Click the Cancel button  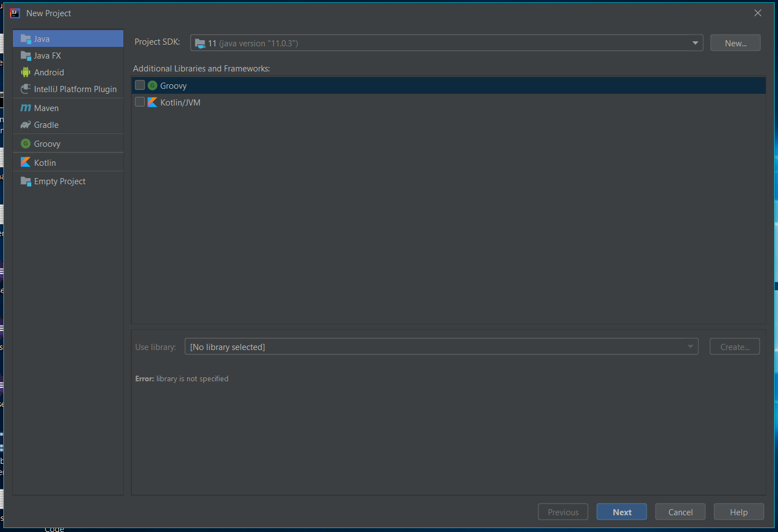click(x=680, y=512)
